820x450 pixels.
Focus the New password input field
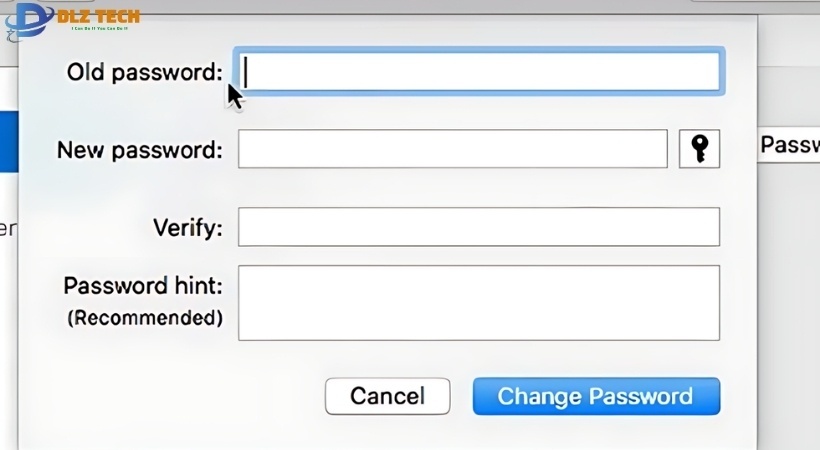[x=452, y=149]
